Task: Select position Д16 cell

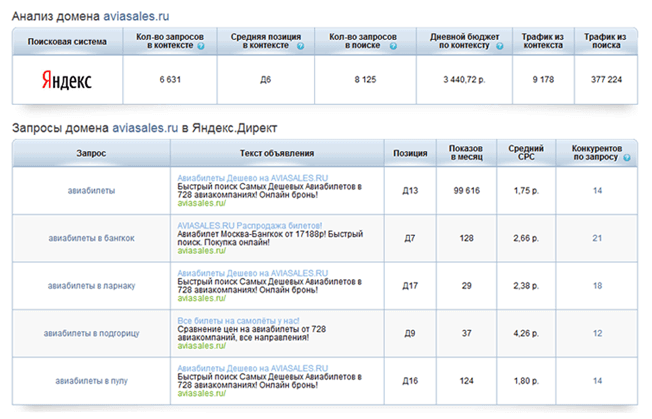Action: (x=410, y=381)
